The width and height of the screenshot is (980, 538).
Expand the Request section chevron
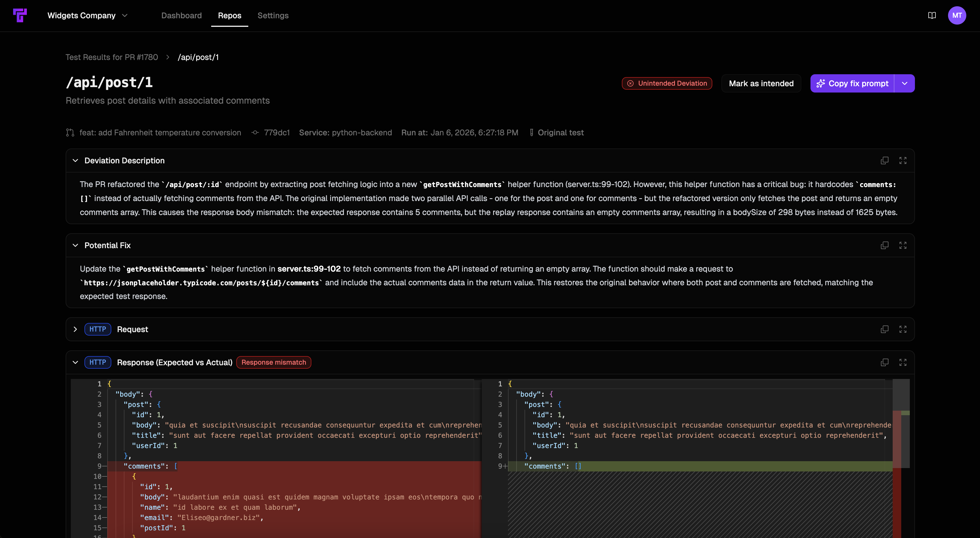pyautogui.click(x=75, y=329)
